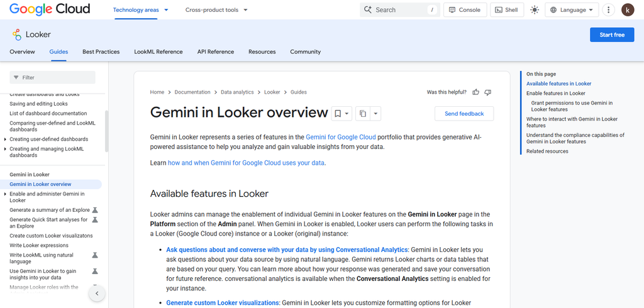The image size is (644, 308).
Task: Click the Looker breadcrumb
Action: click(272, 92)
